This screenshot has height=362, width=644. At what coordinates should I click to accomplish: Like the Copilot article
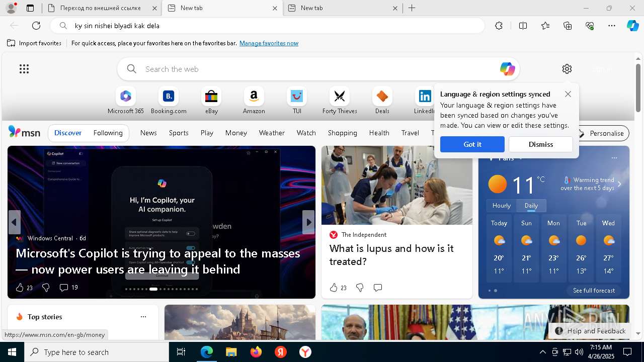(x=24, y=288)
